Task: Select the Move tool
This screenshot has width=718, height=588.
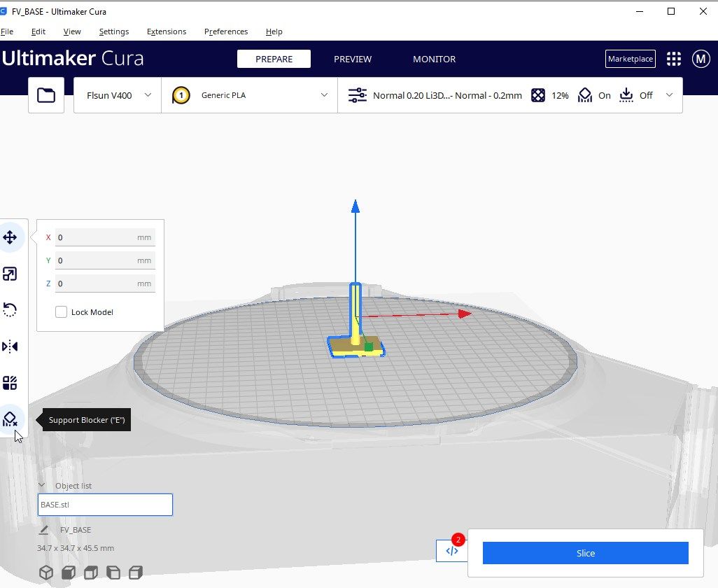Action: point(10,237)
